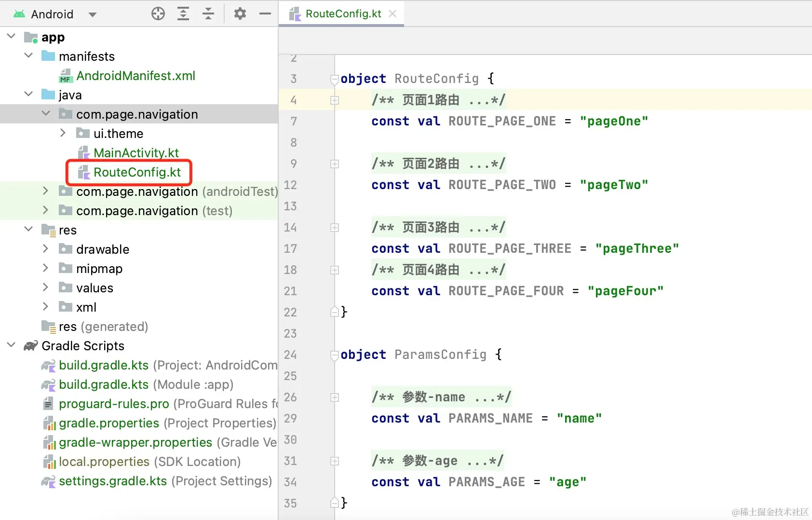
Task: Expand the ui.theme package
Action: pos(63,133)
